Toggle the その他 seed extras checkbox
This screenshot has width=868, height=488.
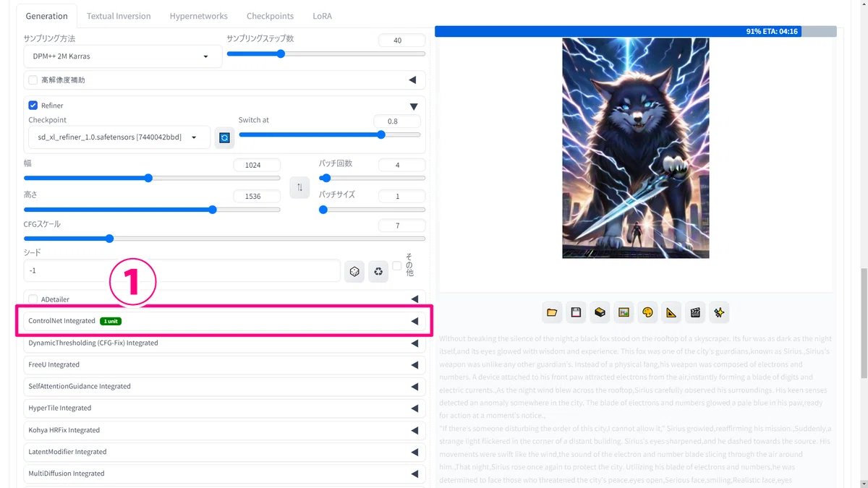tap(396, 266)
